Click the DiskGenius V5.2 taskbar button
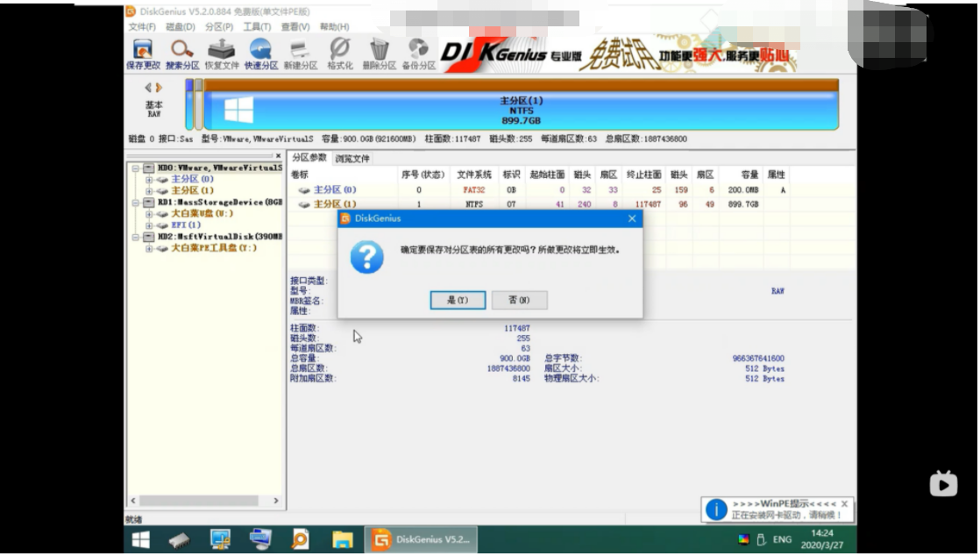 (421, 539)
